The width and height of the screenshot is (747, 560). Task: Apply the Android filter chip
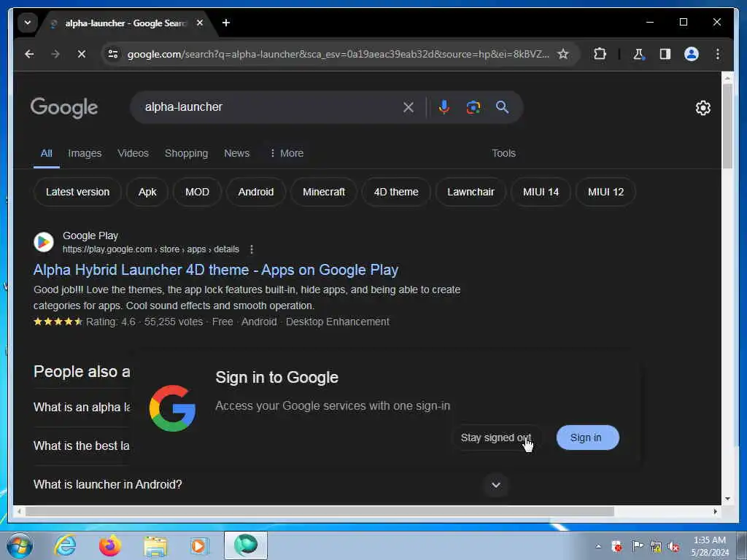[256, 192]
